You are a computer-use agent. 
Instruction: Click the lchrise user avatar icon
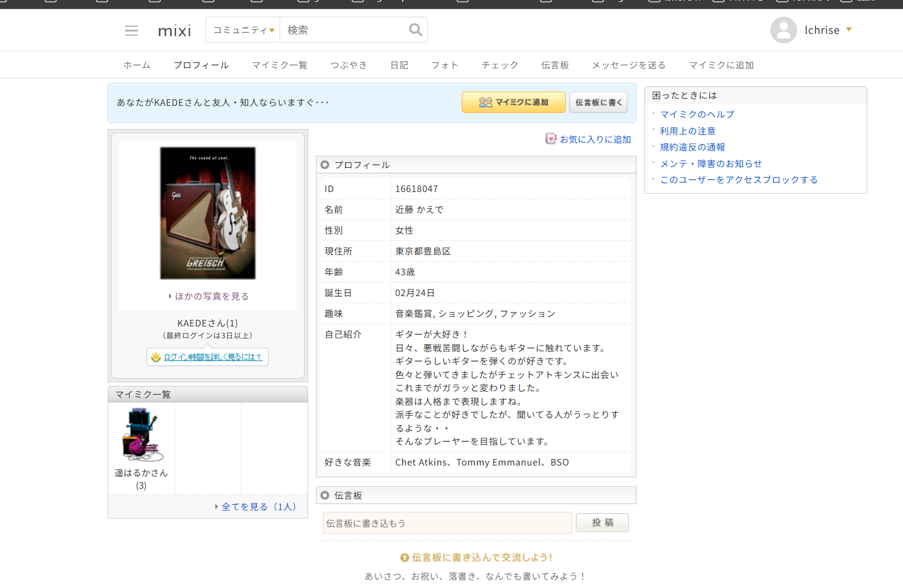(x=783, y=30)
